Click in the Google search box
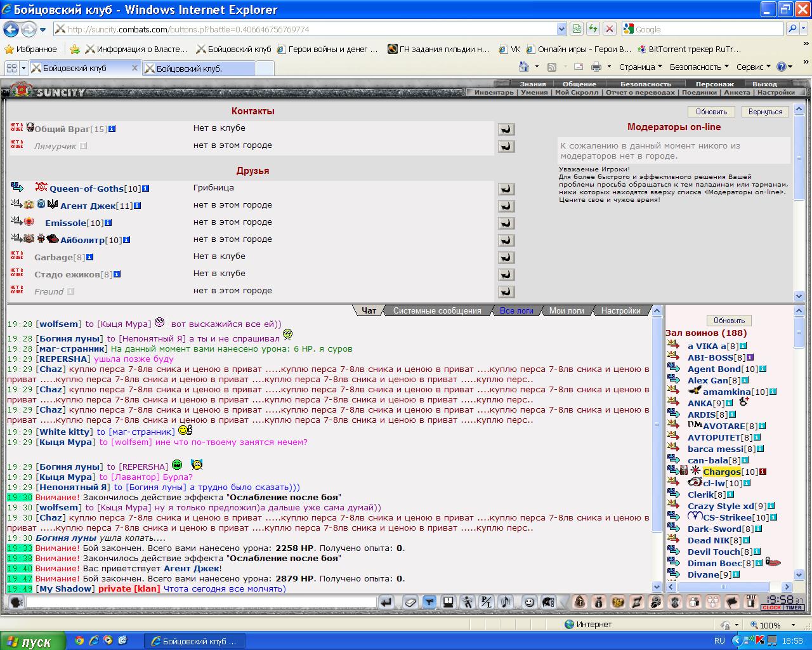This screenshot has height=650, width=812. (x=702, y=29)
